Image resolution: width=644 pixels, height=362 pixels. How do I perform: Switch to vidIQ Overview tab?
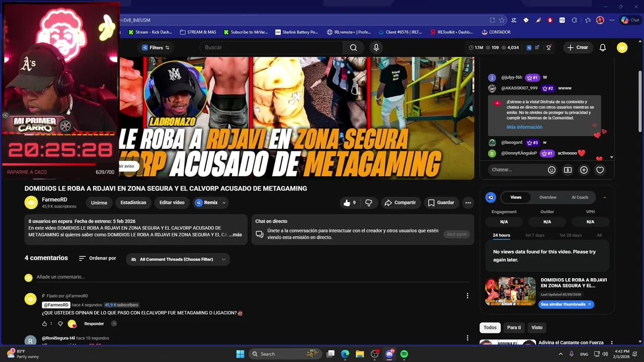coord(548,198)
